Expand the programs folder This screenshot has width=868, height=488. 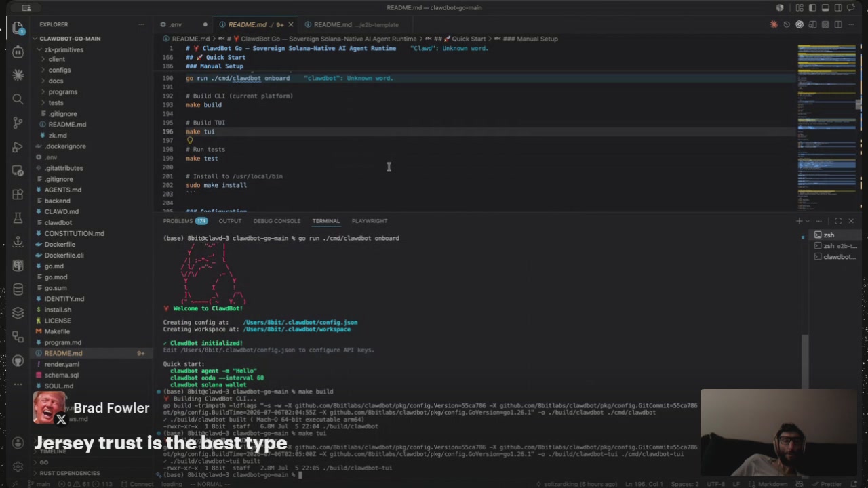tap(62, 91)
